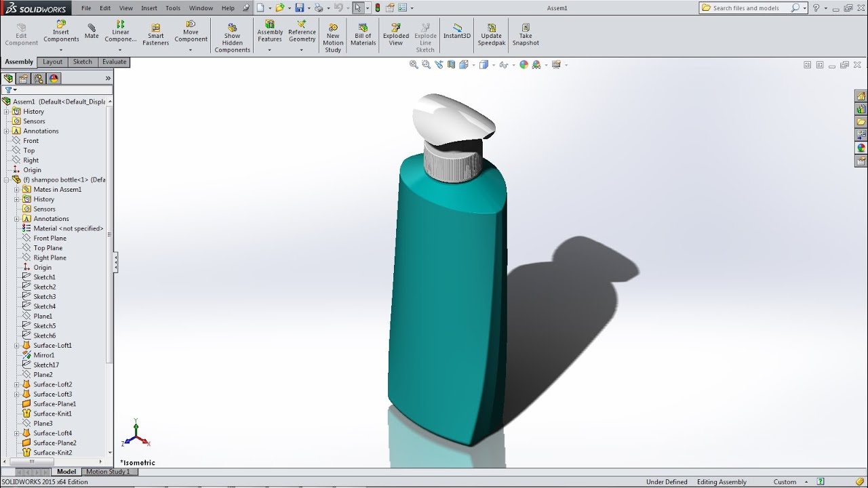Switch to the Layout tab
Viewport: 868px width, 488px height.
(x=52, y=62)
